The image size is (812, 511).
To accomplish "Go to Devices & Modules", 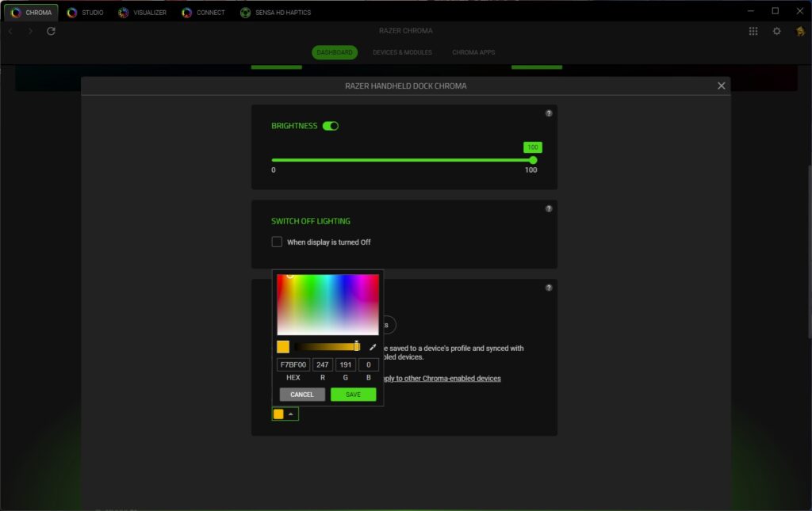I will pyautogui.click(x=402, y=52).
